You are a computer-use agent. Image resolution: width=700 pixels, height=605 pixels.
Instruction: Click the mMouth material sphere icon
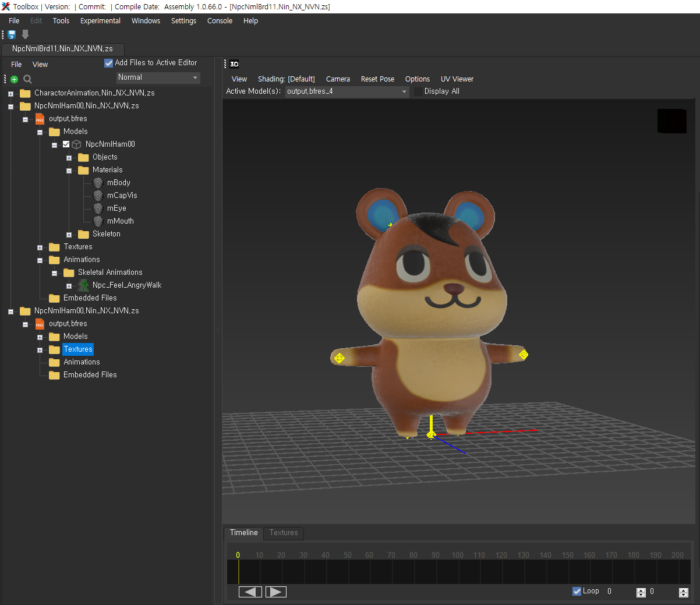point(98,221)
